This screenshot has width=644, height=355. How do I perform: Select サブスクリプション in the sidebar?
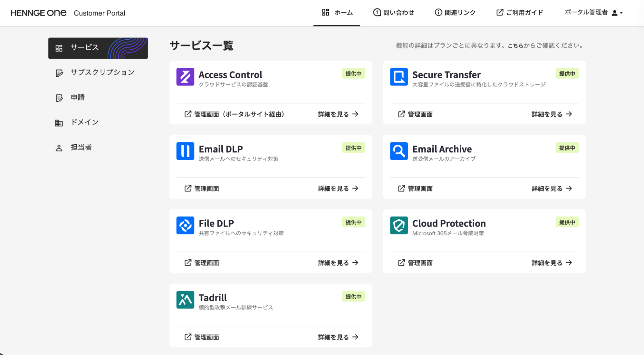tap(98, 73)
